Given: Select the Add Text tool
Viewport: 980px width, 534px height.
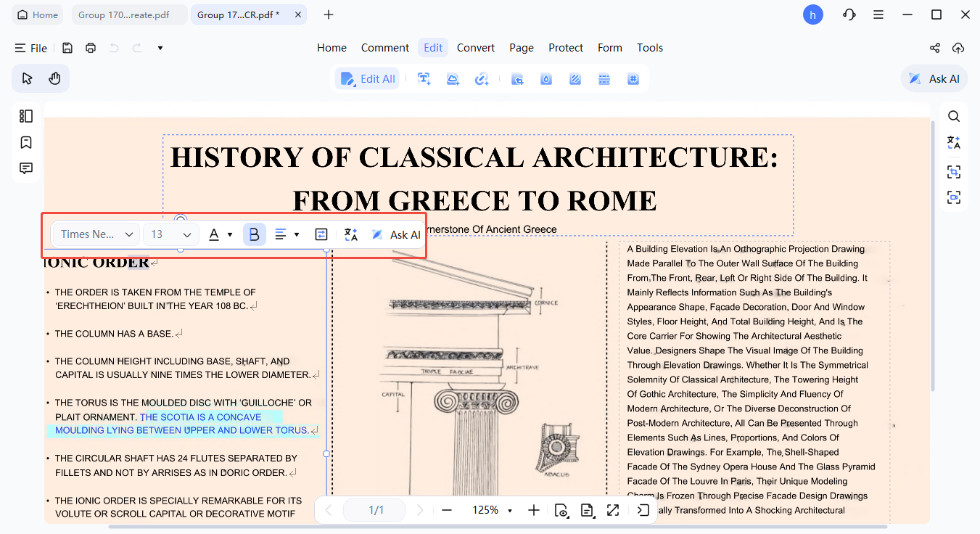Looking at the screenshot, I should pyautogui.click(x=424, y=78).
